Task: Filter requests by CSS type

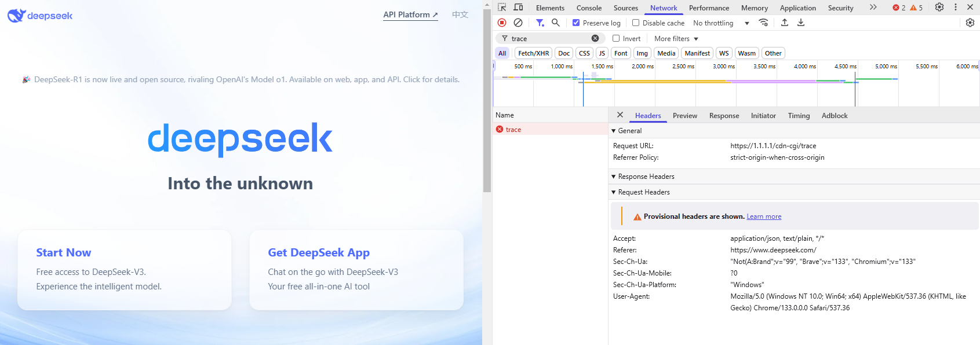Action: (x=584, y=53)
